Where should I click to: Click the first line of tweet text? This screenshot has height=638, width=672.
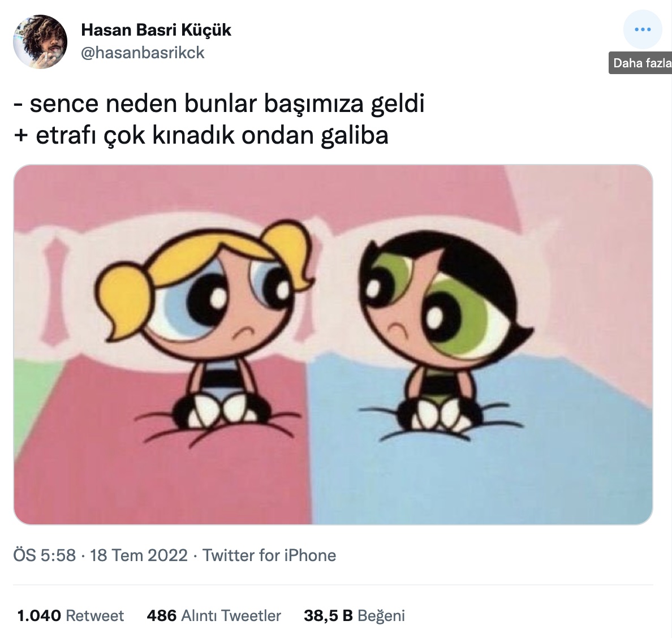coord(219,104)
